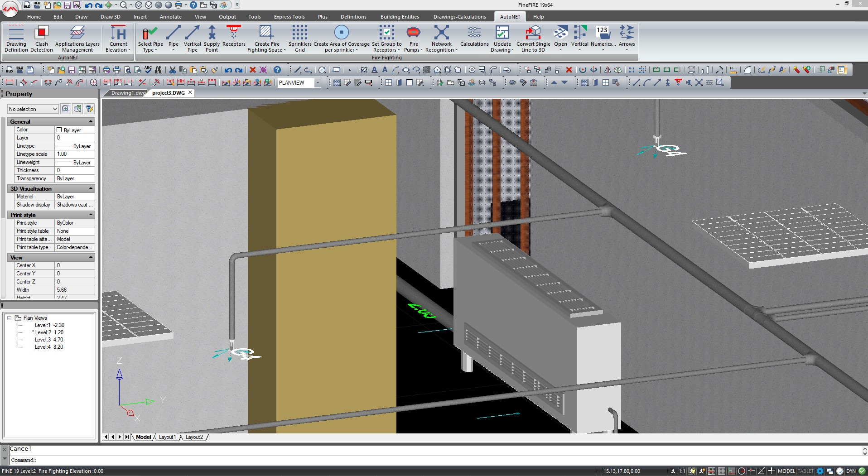Open the No selection dropdown
Screen dimensions: 868x476
(33, 109)
